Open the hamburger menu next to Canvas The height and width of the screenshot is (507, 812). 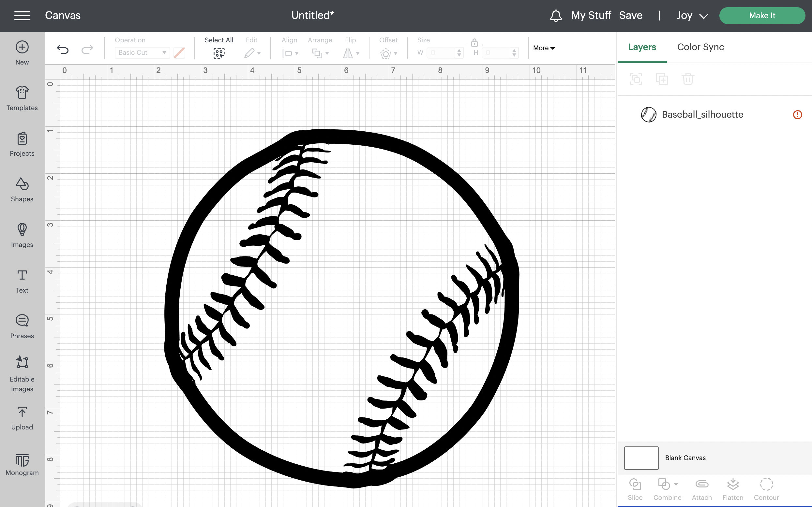point(22,15)
